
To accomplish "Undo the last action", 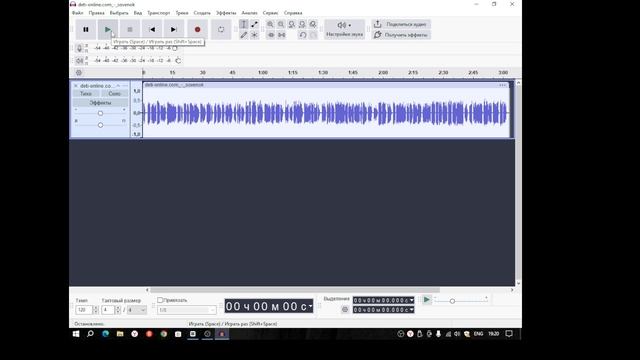I will point(302,35).
